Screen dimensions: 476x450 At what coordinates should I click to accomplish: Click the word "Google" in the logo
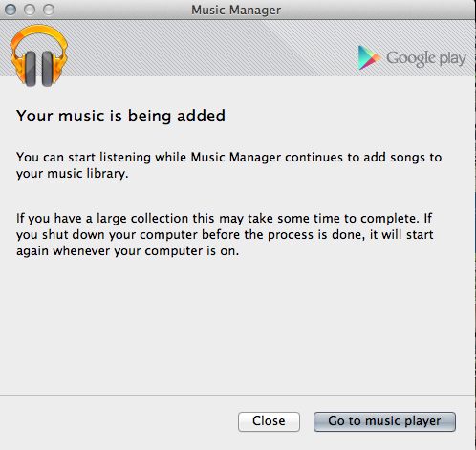coord(411,59)
